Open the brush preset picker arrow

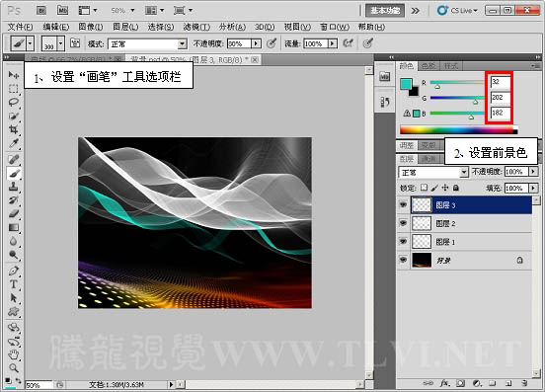click(61, 43)
